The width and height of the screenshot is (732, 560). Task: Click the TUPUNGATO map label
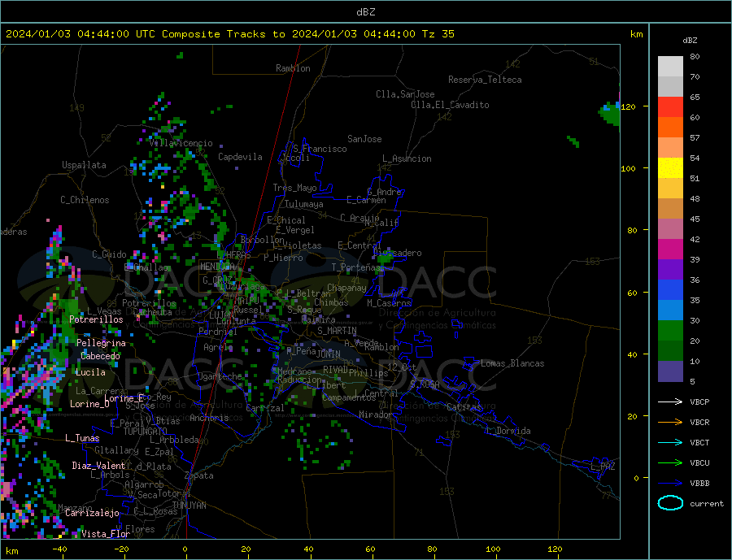(x=145, y=432)
